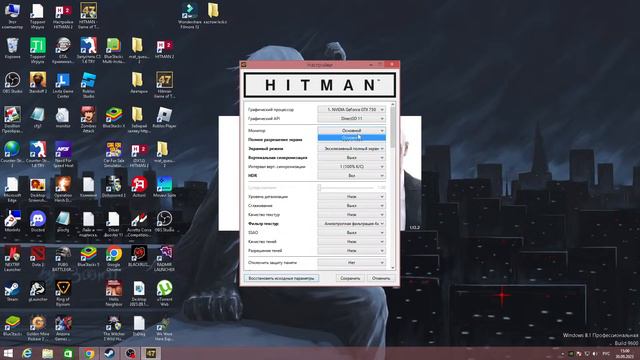
Task: Select the green TI Торрент Игруха icon
Action: 38,51
